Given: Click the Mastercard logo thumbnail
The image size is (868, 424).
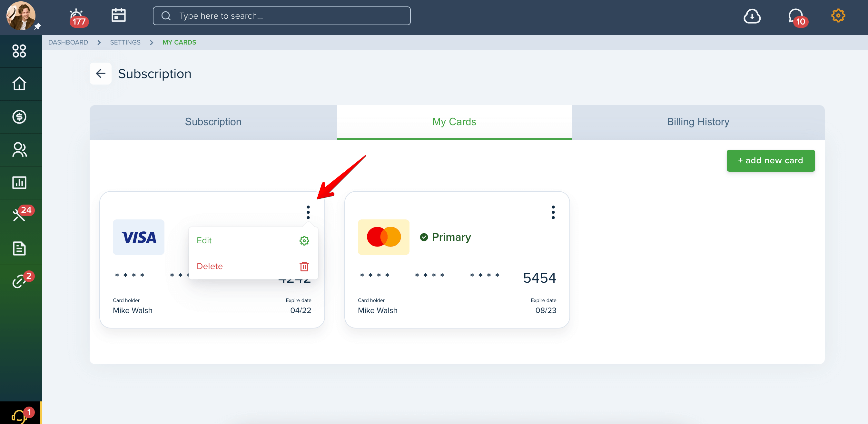Looking at the screenshot, I should [383, 237].
